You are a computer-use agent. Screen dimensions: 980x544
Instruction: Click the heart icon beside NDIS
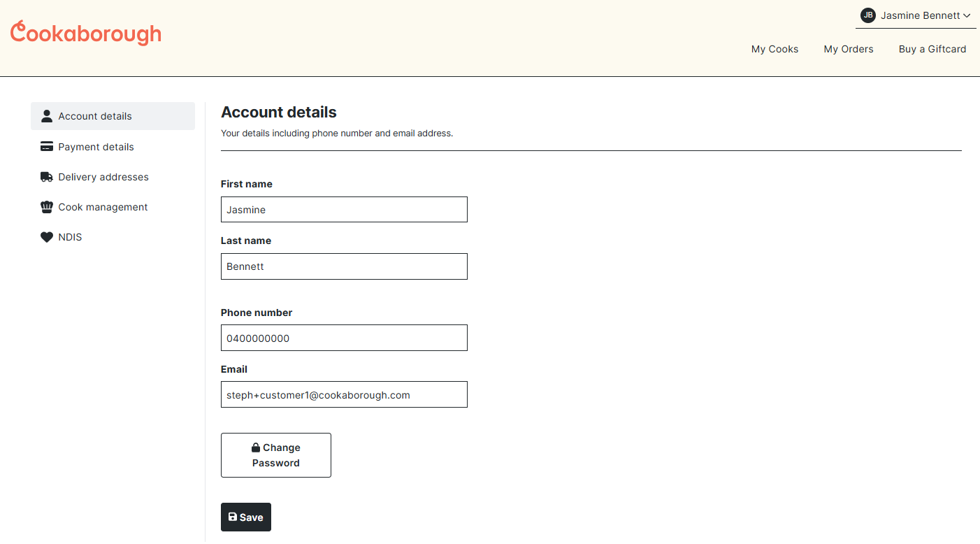pos(47,237)
